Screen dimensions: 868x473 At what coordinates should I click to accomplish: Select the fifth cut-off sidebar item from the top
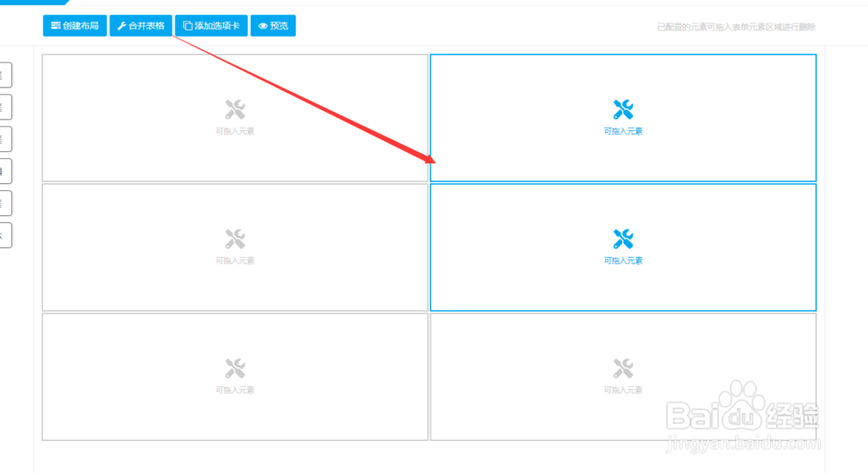tap(5, 203)
